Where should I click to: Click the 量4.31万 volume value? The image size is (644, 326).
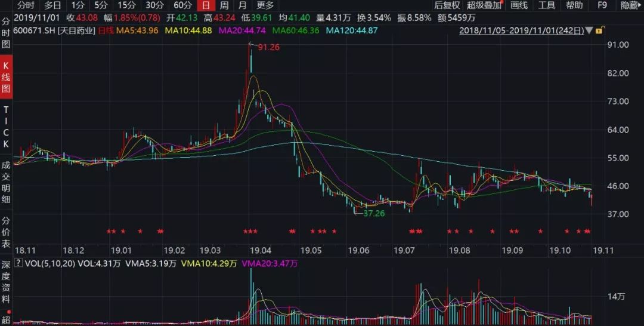click(333, 18)
